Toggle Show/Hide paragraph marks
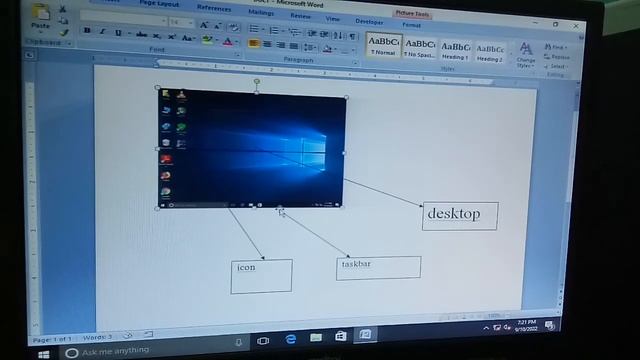 (x=353, y=36)
